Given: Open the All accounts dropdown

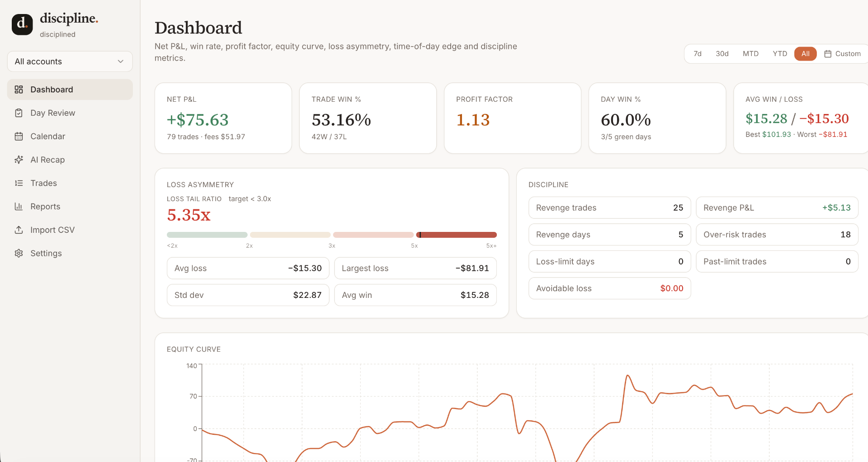Looking at the screenshot, I should pos(70,61).
